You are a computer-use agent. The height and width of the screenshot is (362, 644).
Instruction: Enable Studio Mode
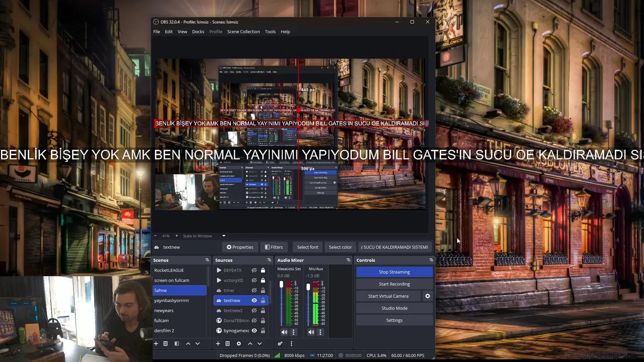394,308
